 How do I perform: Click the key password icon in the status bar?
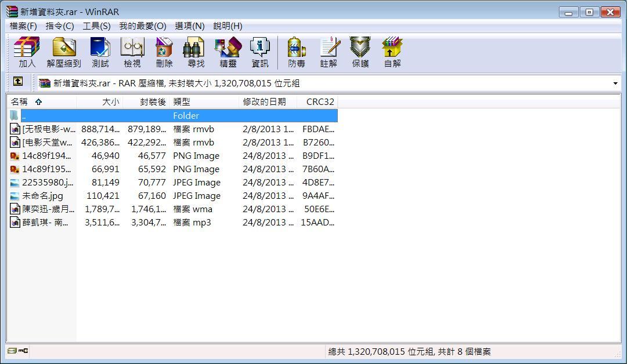[23, 351]
